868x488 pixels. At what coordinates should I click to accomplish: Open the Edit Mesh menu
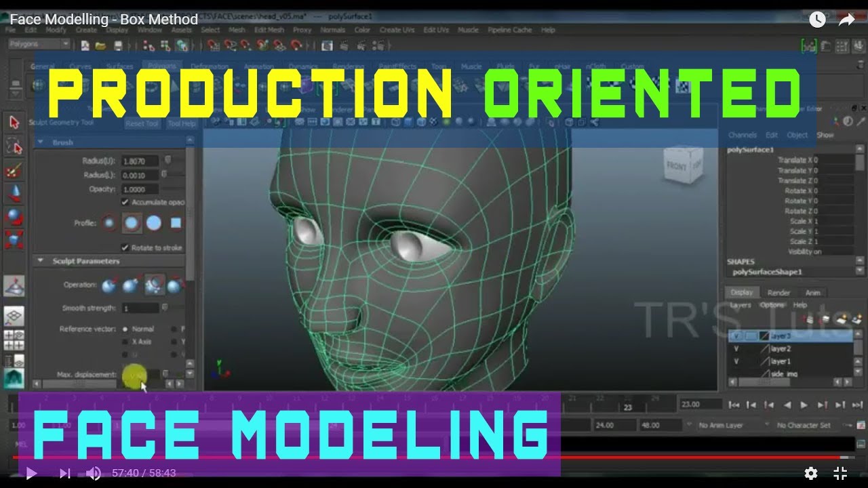click(x=269, y=30)
